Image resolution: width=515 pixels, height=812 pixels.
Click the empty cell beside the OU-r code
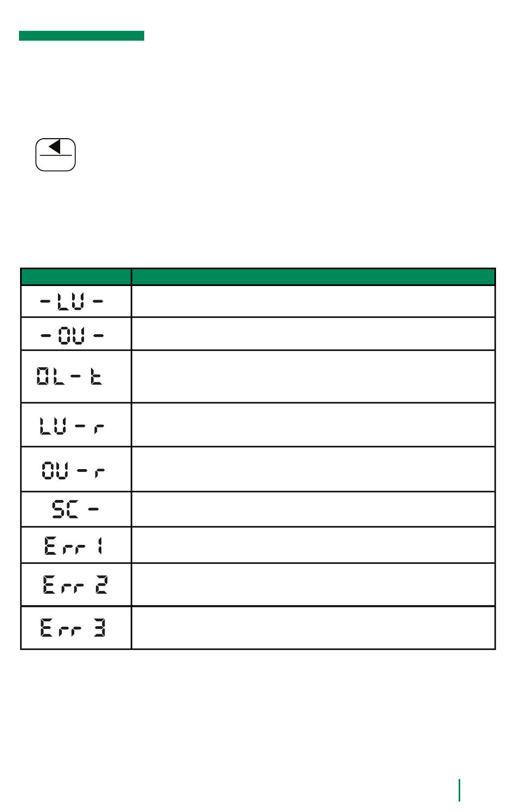(313, 469)
